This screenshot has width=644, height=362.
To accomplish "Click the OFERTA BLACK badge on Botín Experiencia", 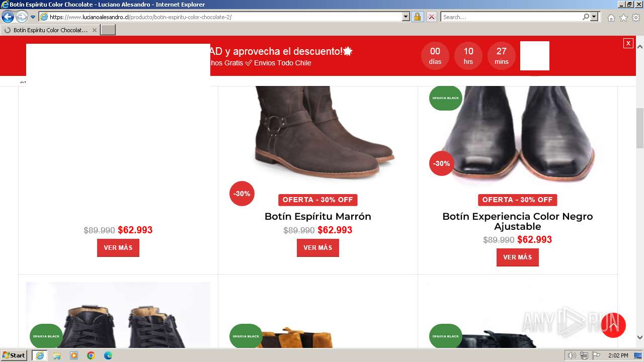I will click(446, 98).
